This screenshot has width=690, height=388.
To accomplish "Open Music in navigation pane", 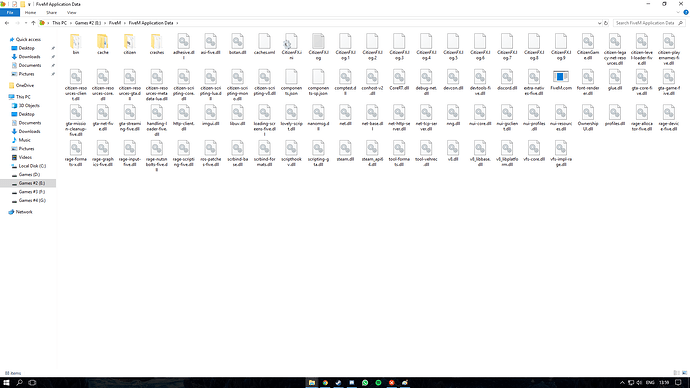I will click(x=24, y=140).
